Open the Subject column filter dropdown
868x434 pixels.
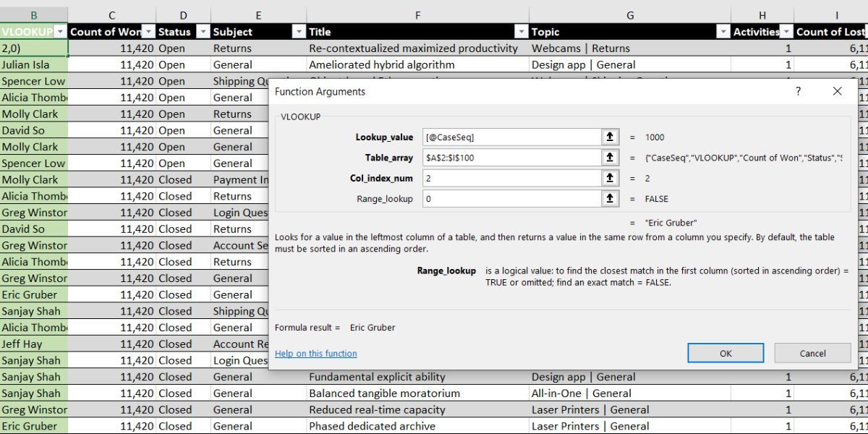tap(299, 32)
